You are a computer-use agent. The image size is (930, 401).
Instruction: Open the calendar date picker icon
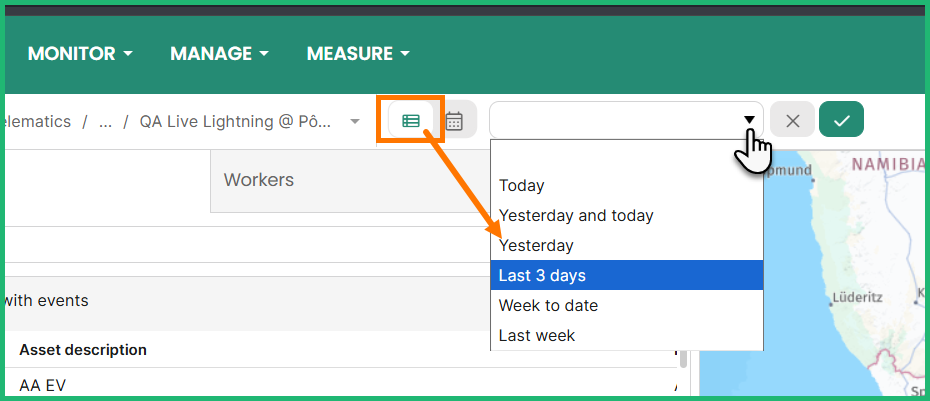tap(454, 121)
